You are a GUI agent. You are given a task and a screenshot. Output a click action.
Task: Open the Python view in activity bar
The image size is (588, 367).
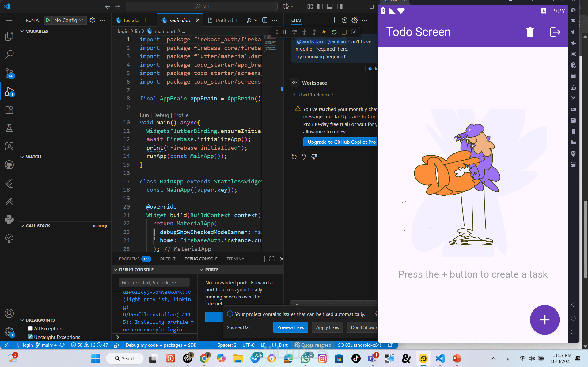(9, 219)
